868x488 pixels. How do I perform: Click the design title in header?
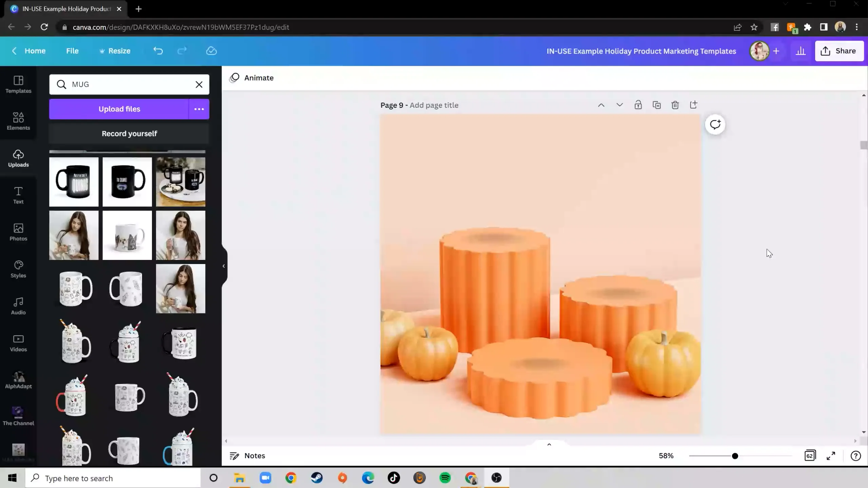(x=641, y=51)
